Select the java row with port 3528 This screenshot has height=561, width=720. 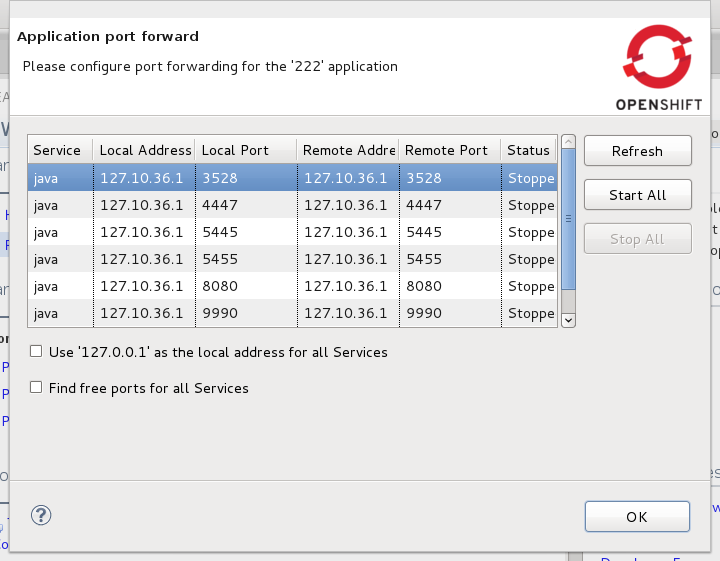(290, 178)
